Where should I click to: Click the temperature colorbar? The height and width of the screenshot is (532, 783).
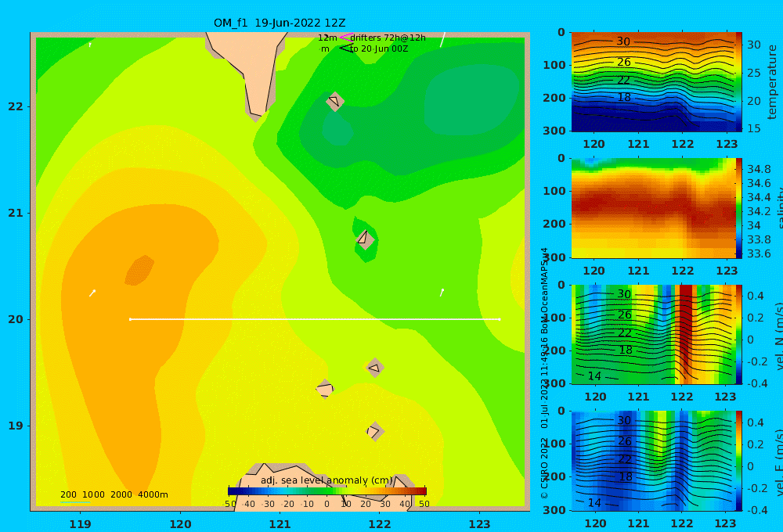pos(739,82)
